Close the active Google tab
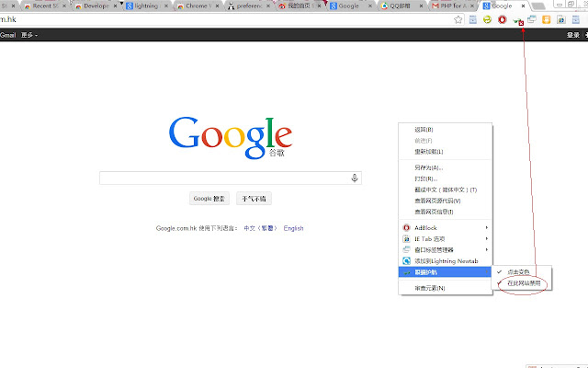 pos(523,6)
